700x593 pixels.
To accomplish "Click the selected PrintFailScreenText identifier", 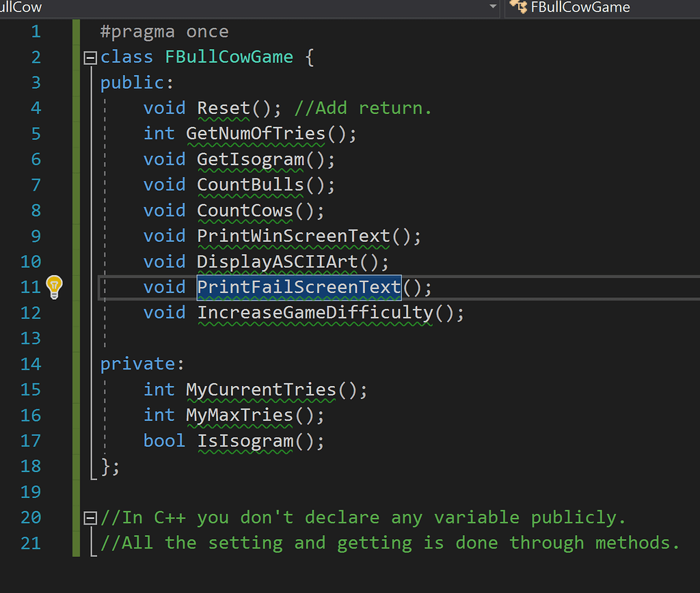I will [299, 287].
